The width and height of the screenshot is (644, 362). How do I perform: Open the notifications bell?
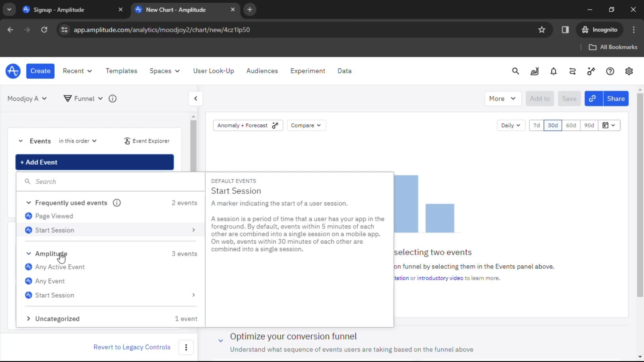tap(553, 71)
